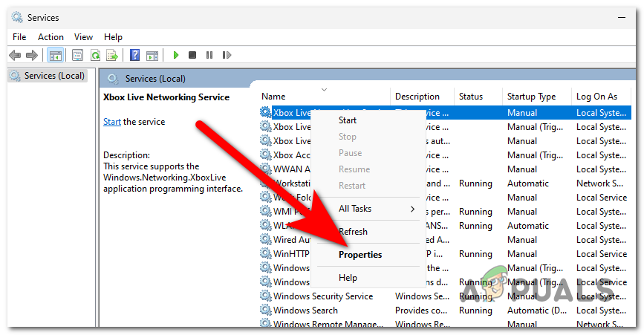Image resolution: width=644 pixels, height=335 pixels.
Task: Click the Back arrow toolbar icon
Action: coord(15,55)
